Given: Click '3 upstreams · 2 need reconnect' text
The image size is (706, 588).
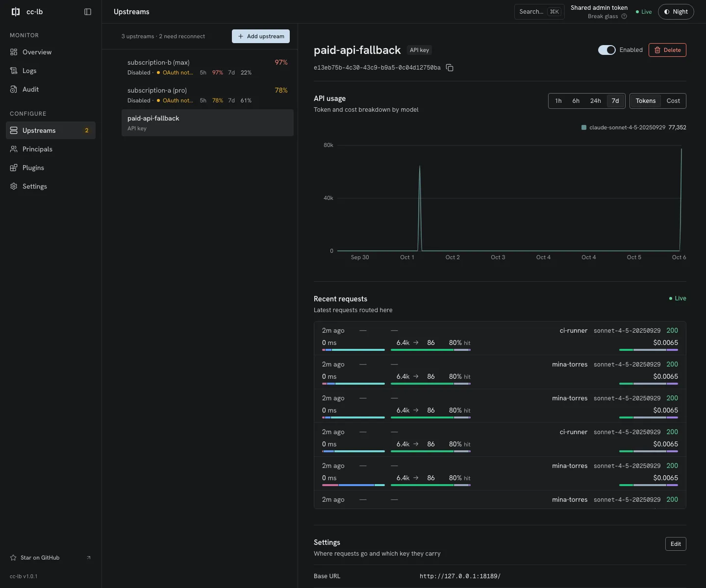Looking at the screenshot, I should [x=163, y=36].
